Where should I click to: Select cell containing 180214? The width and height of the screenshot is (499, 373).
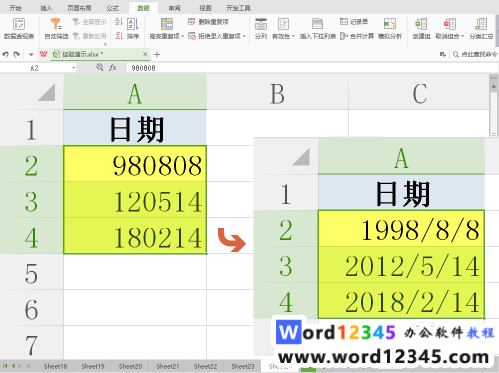pos(135,236)
